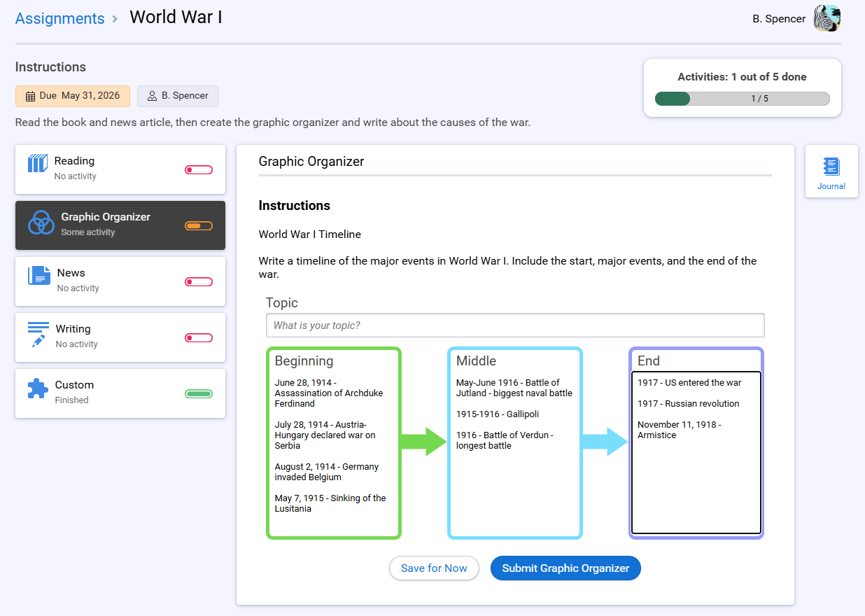Screen dimensions: 865x616
Task: Click the "World War I Timeline" text
Action: click(x=310, y=234)
